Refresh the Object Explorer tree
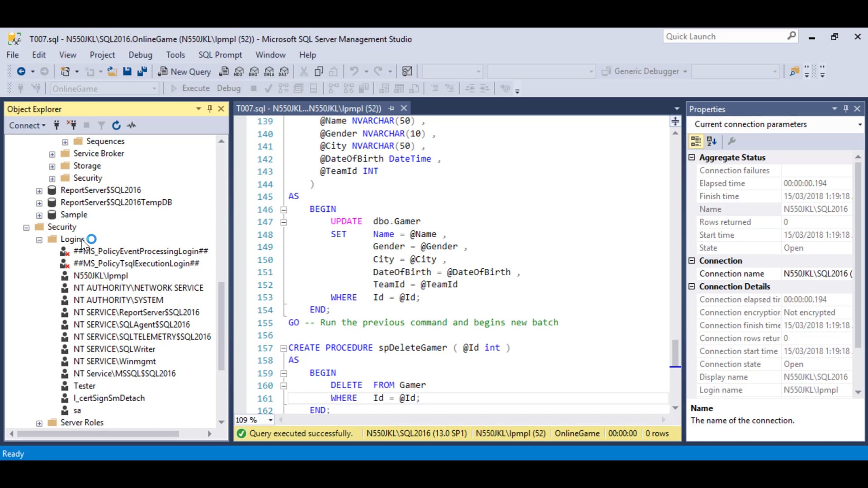The width and height of the screenshot is (868, 488). click(116, 125)
